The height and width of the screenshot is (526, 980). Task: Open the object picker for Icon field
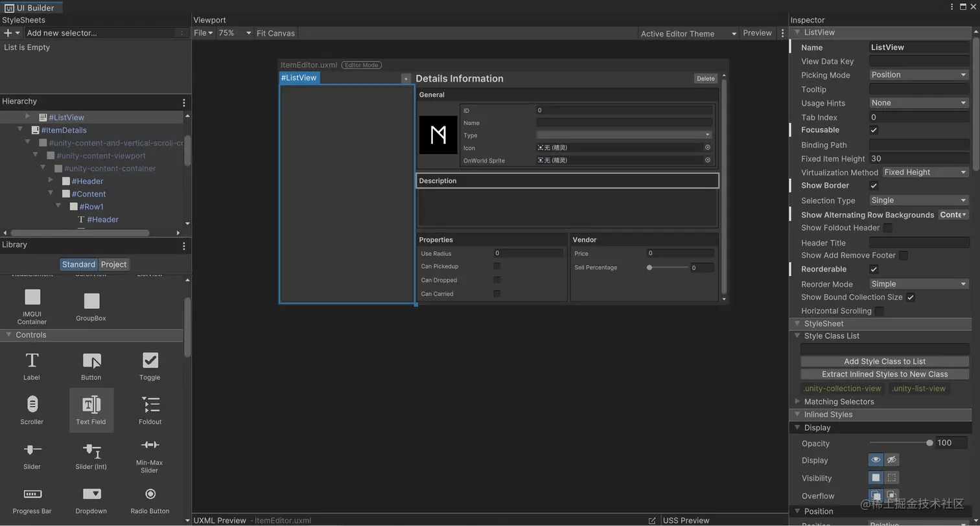coord(708,148)
